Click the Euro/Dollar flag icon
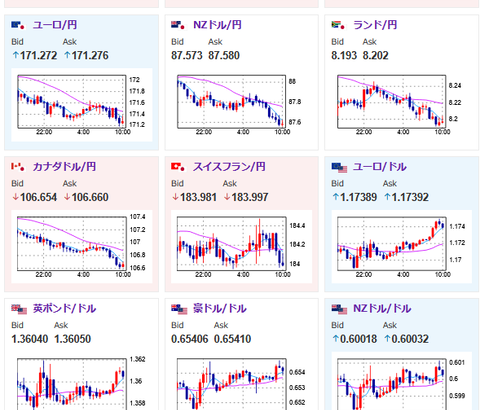 coord(339,168)
